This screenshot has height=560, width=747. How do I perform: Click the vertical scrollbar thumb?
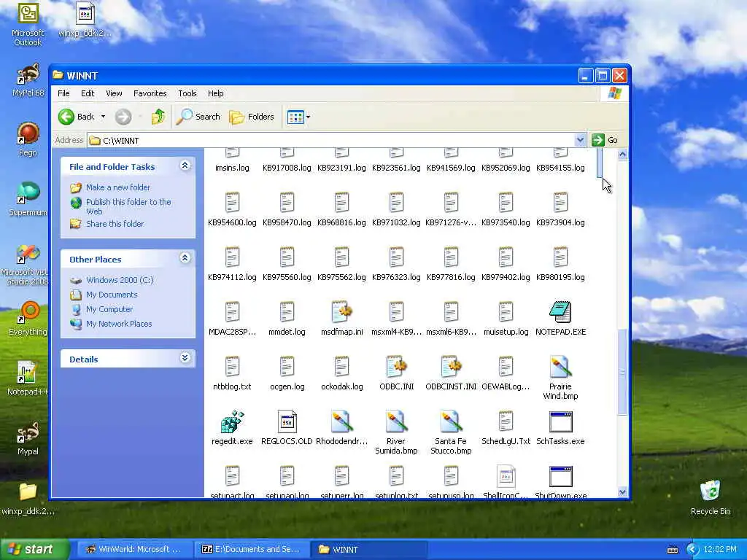point(622,372)
